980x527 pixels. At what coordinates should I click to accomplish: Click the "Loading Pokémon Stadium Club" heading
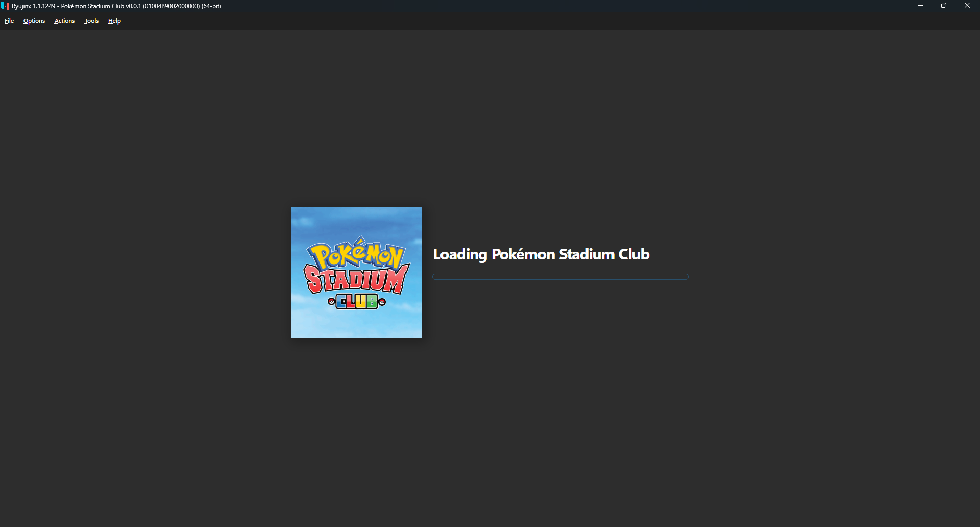click(541, 254)
